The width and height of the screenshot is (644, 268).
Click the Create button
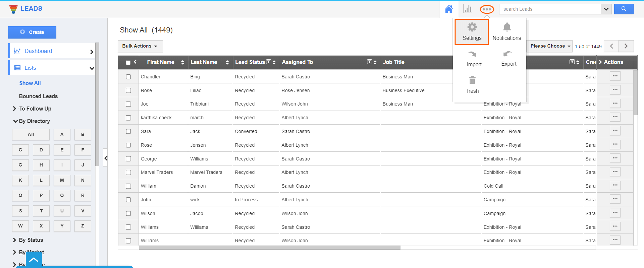[32, 32]
